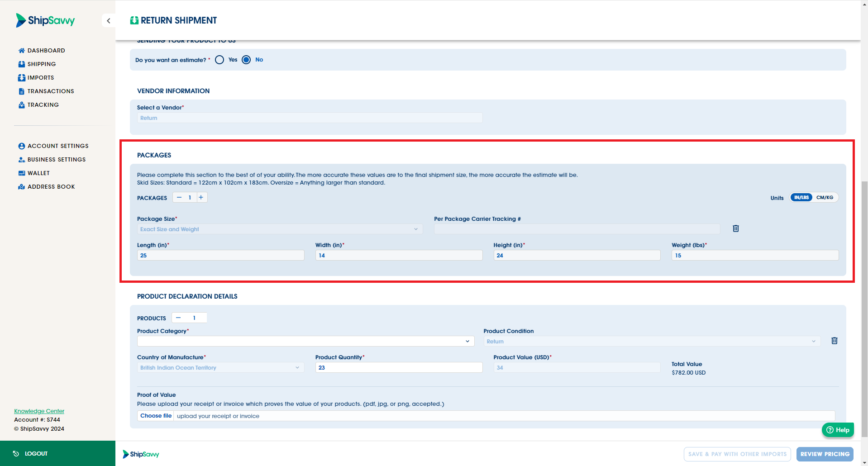Open the Dashboard menu item
Viewport: 868px width, 466px height.
pos(42,51)
